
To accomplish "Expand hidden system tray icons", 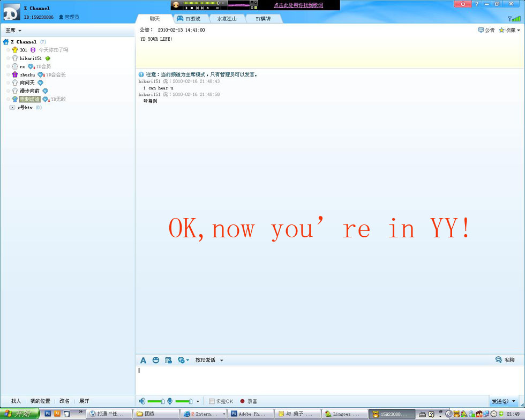I will 449,414.
